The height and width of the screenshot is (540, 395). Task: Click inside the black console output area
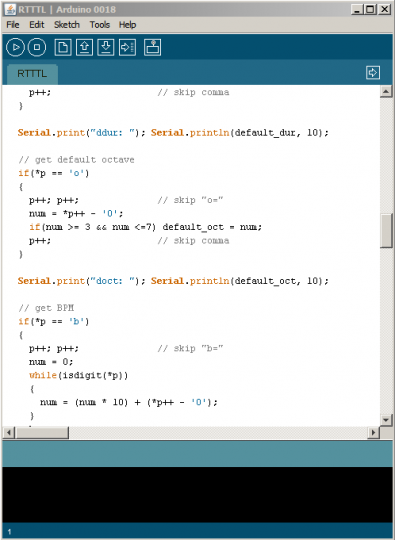tap(197, 495)
